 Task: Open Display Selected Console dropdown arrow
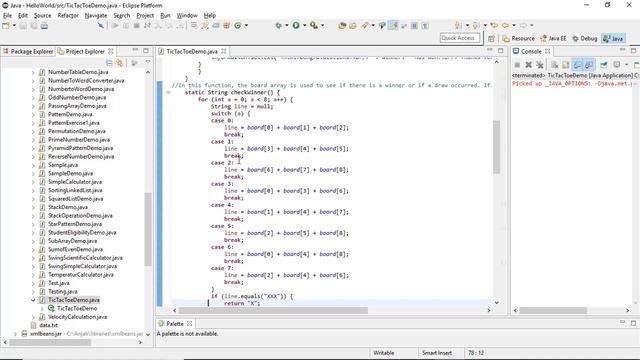[x=626, y=64]
